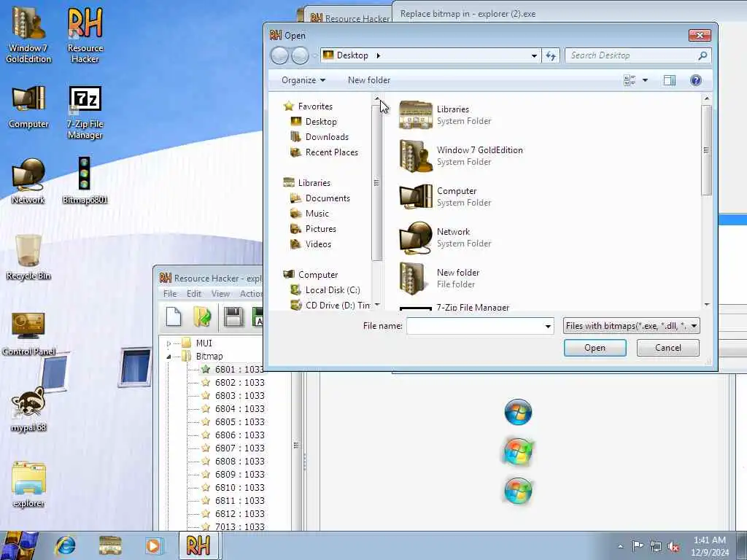Collapse the Bitmap tree node

pos(169,356)
